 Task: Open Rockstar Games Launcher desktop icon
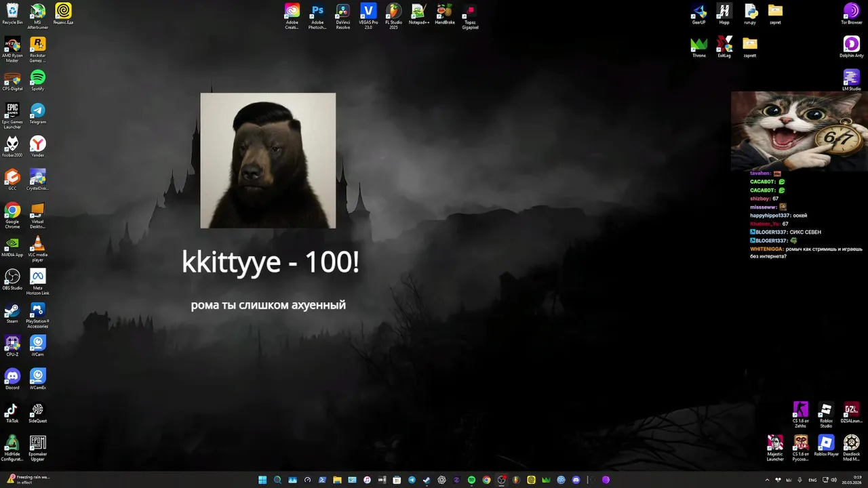38,49
